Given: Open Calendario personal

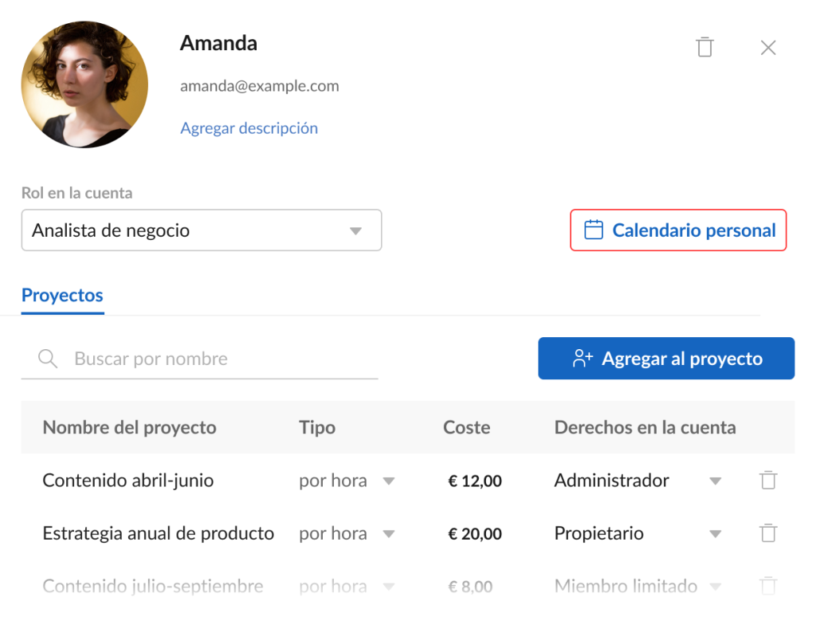Looking at the screenshot, I should tap(678, 230).
